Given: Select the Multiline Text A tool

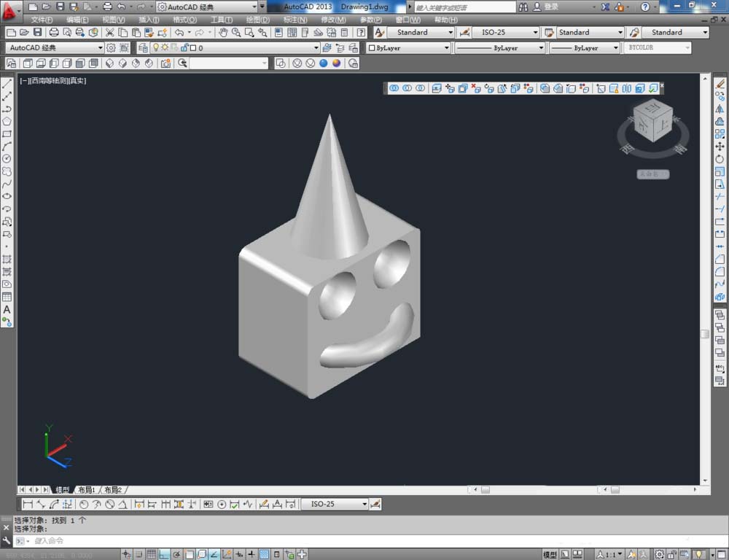Looking at the screenshot, I should click(x=7, y=309).
